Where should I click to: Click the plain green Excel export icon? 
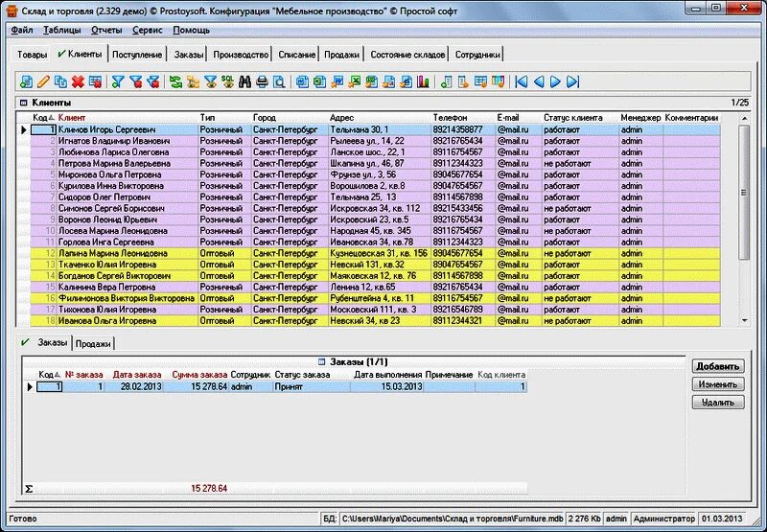(x=320, y=81)
